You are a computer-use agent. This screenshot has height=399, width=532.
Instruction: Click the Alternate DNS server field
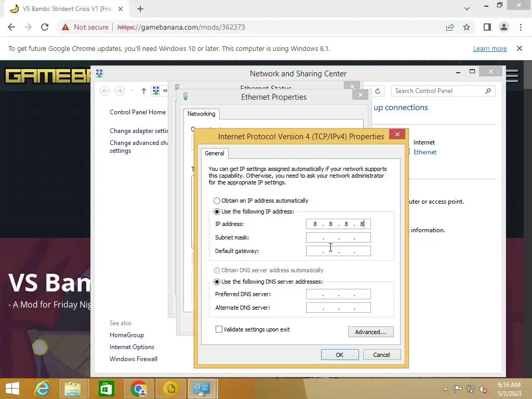pyautogui.click(x=338, y=308)
